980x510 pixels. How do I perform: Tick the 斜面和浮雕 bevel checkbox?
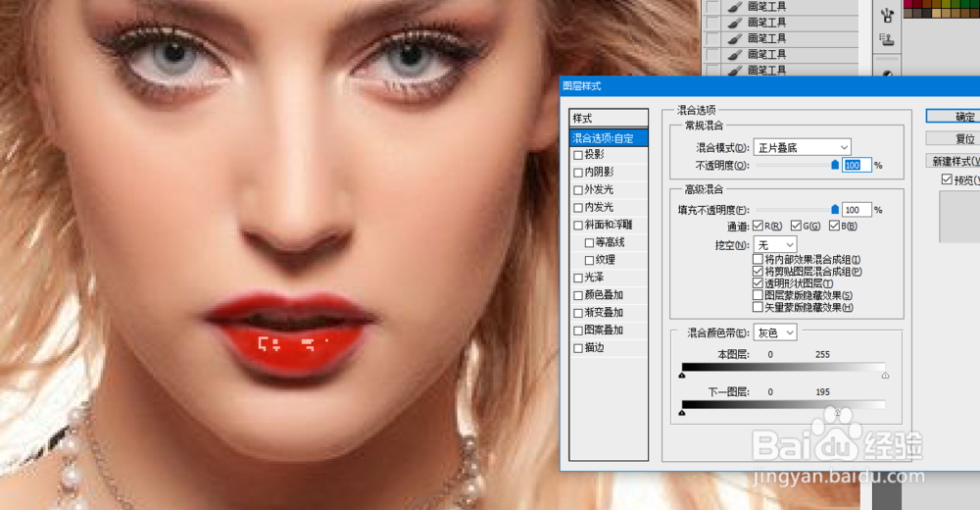(x=578, y=225)
